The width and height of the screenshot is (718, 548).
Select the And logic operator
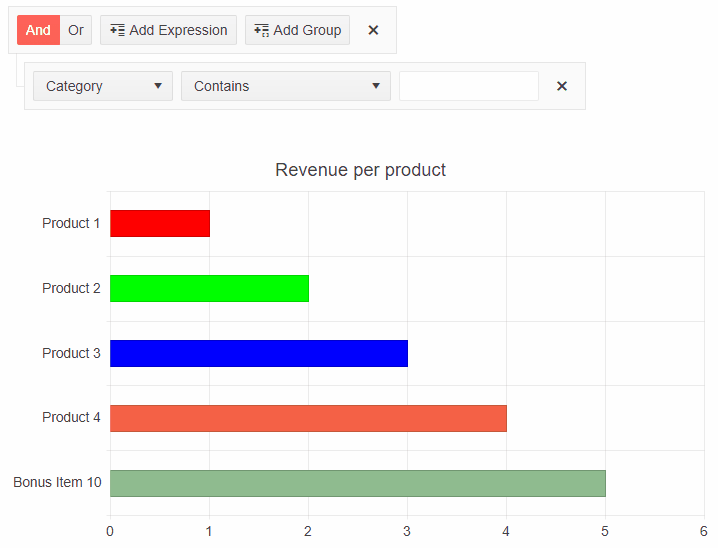[x=38, y=30]
